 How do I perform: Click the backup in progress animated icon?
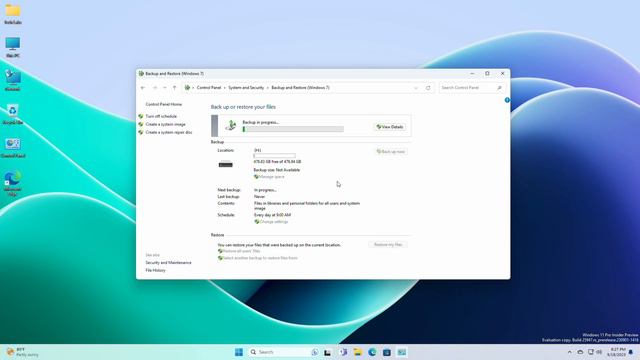pyautogui.click(x=231, y=125)
